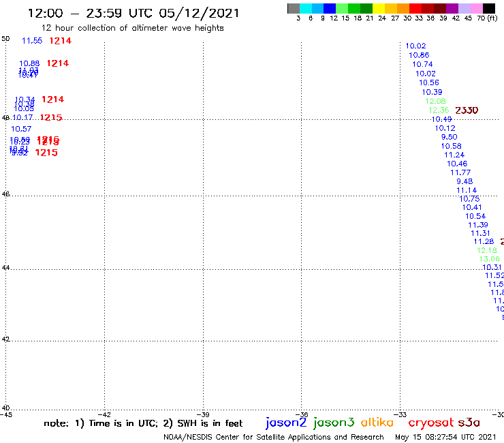504x443 pixels.
Task: Click the wave height value 10.41
Action: pyautogui.click(x=472, y=207)
